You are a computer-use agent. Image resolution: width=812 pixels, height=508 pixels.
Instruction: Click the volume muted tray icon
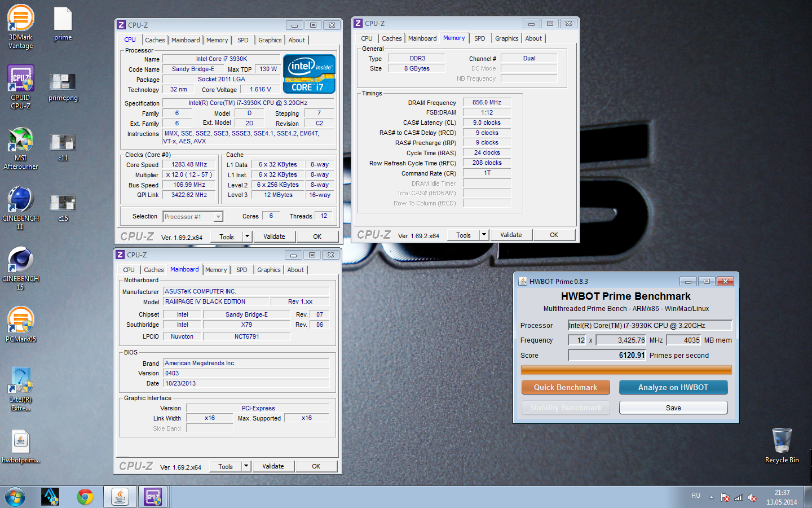click(x=752, y=498)
